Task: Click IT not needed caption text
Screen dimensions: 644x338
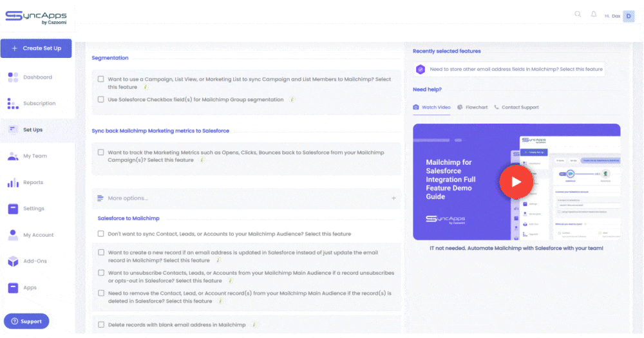Action: click(516, 249)
